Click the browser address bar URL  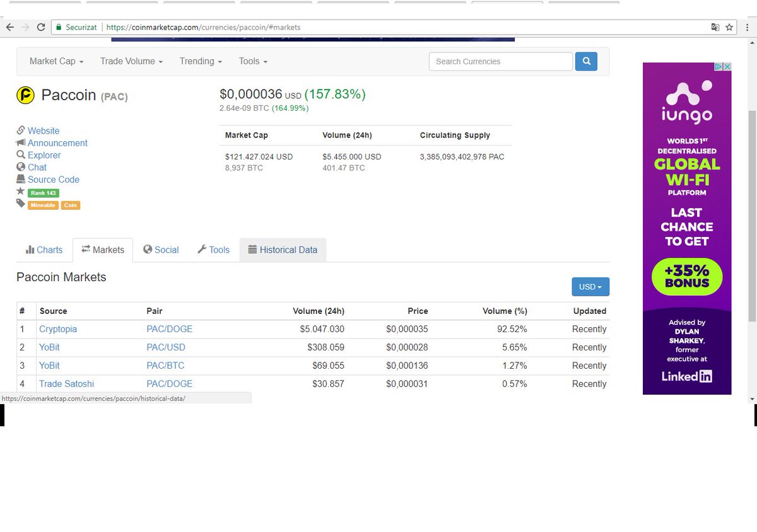203,27
